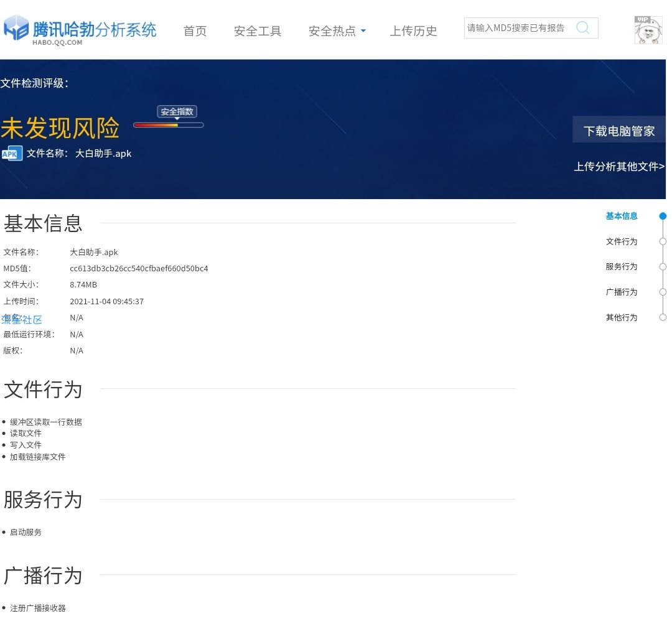Click the 最低运行环境 N/A value

coord(77,334)
